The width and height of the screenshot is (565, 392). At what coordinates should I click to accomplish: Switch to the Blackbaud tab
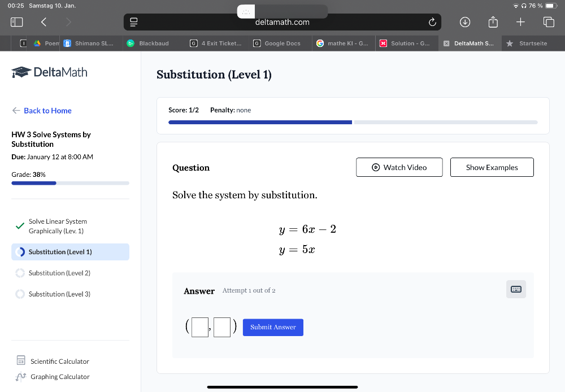[149, 43]
